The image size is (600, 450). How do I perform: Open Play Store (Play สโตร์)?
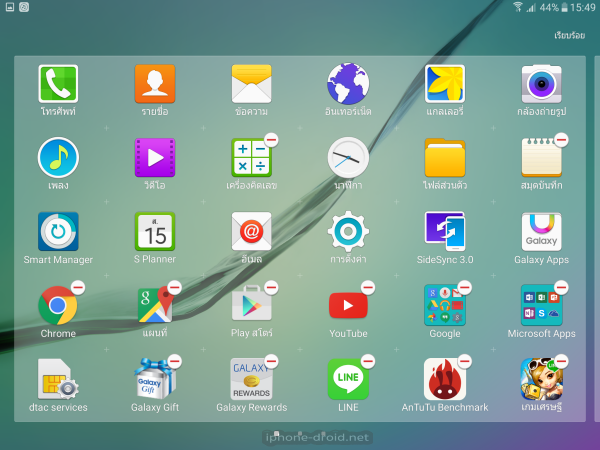pyautogui.click(x=251, y=304)
